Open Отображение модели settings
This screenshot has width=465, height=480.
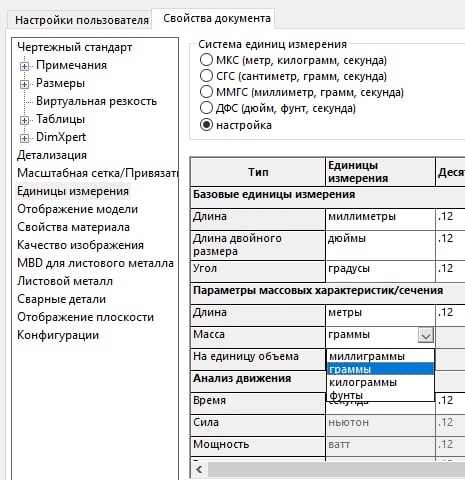point(77,209)
